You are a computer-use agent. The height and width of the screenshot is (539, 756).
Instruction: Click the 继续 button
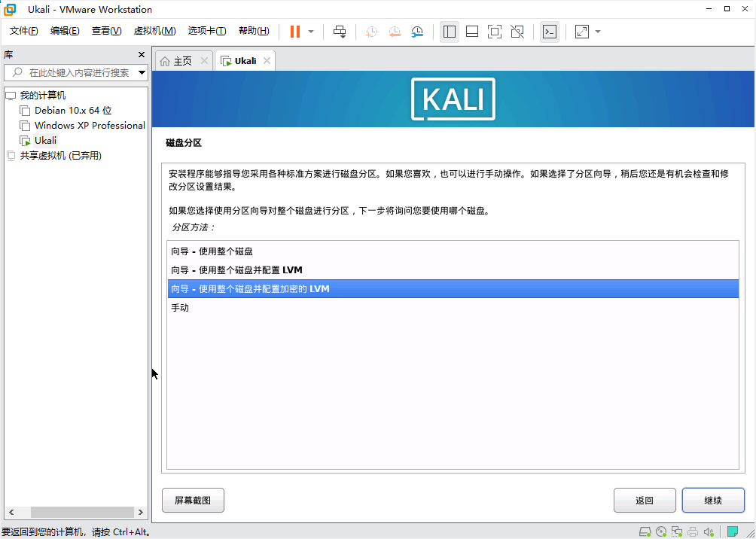click(713, 501)
